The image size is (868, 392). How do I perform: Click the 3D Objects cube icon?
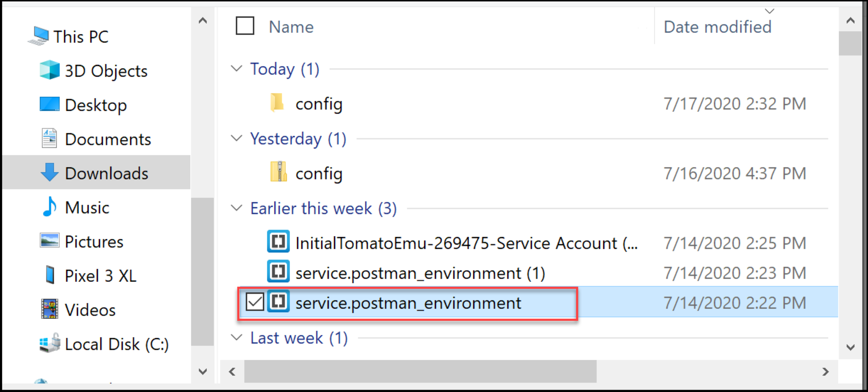49,70
